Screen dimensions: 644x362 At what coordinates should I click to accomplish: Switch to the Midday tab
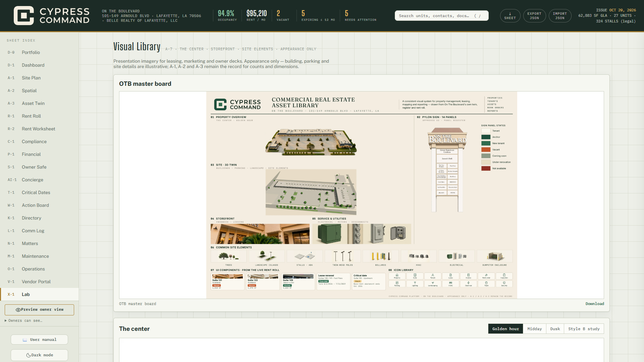pos(534,329)
